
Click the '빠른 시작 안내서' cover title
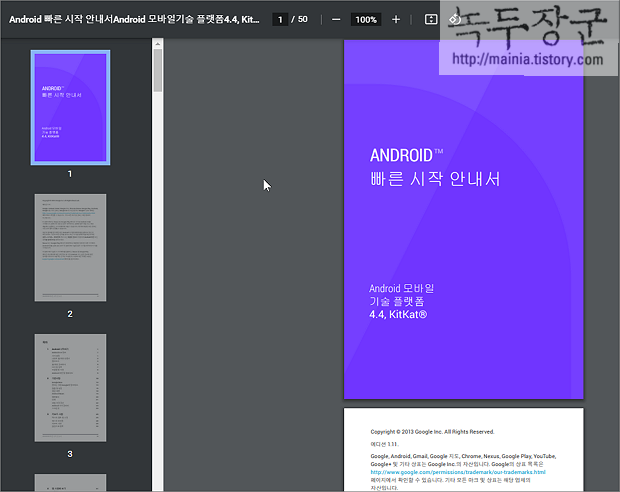[435, 179]
